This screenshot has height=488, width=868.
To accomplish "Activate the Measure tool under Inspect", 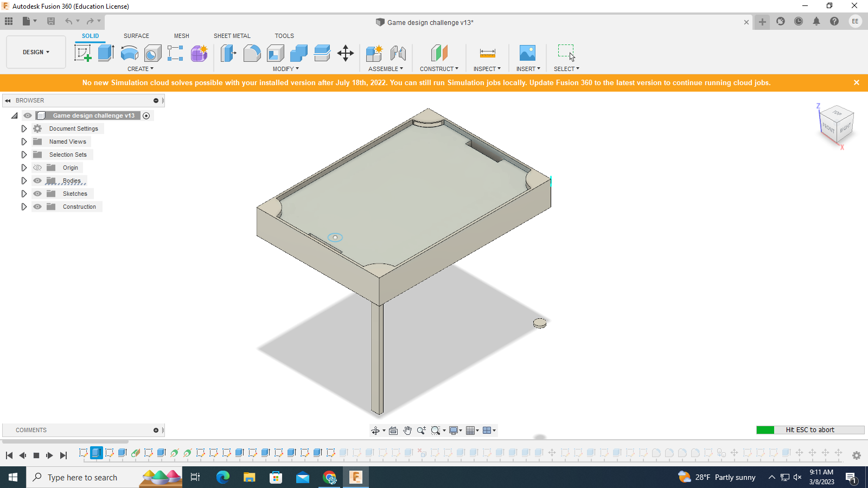I will (x=487, y=53).
